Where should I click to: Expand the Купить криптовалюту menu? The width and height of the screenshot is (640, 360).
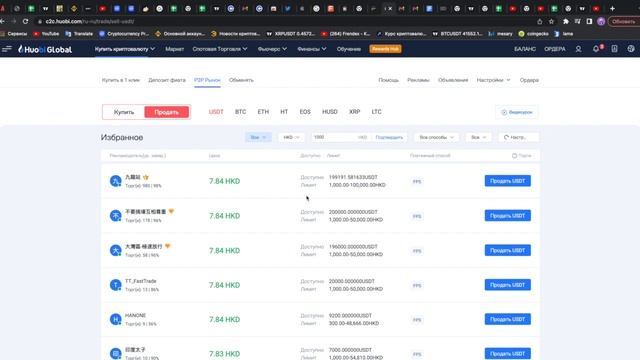pyautogui.click(x=125, y=49)
